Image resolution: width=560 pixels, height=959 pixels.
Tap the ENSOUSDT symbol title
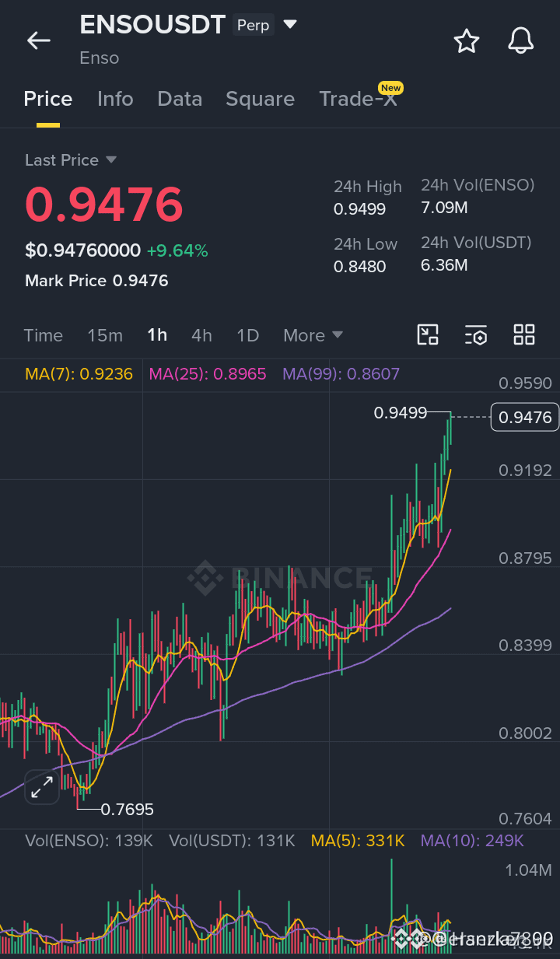pos(152,25)
